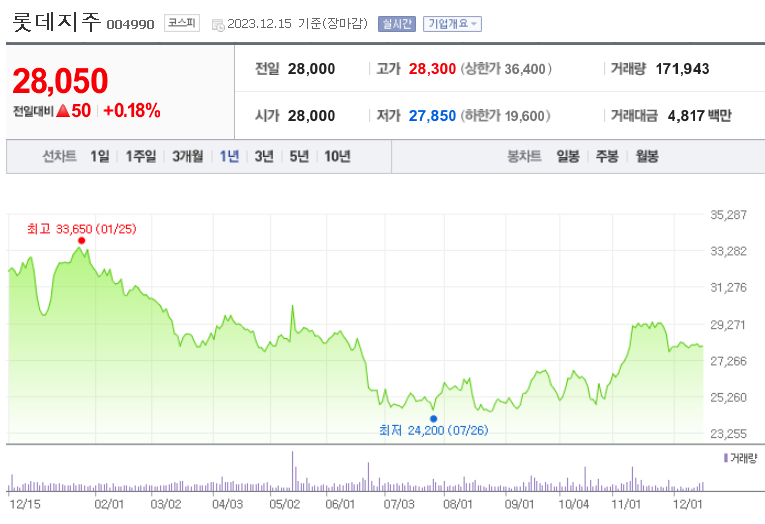Click the 거래량 volume legend marker

(x=726, y=458)
